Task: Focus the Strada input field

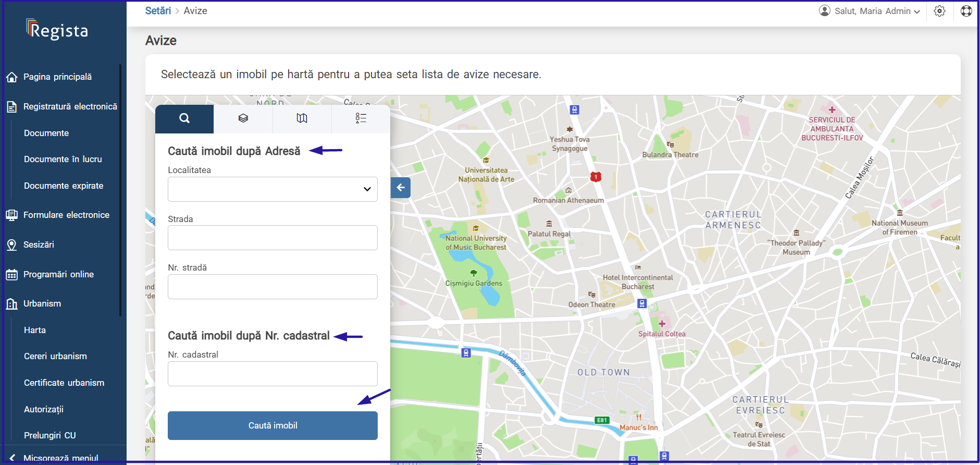Action: (272, 238)
